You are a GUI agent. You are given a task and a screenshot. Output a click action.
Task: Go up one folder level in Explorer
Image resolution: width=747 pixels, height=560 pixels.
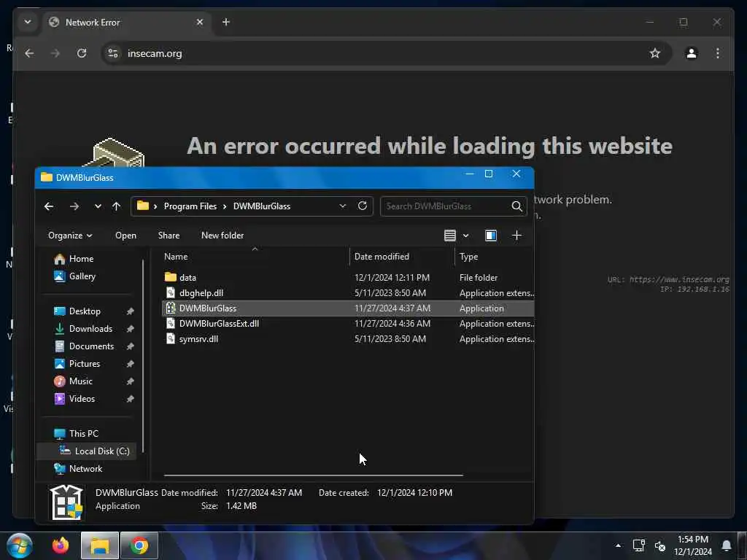coord(116,206)
